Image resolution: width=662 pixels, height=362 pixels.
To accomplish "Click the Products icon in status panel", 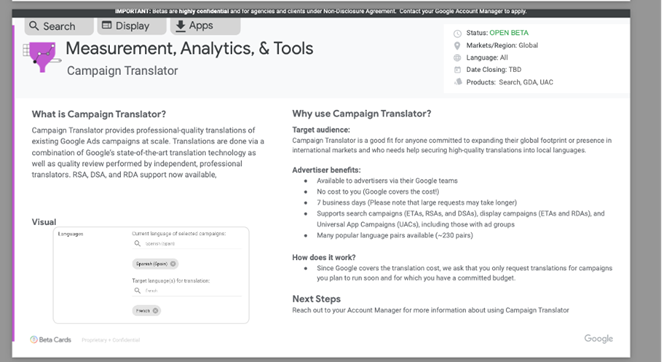I will (x=458, y=82).
